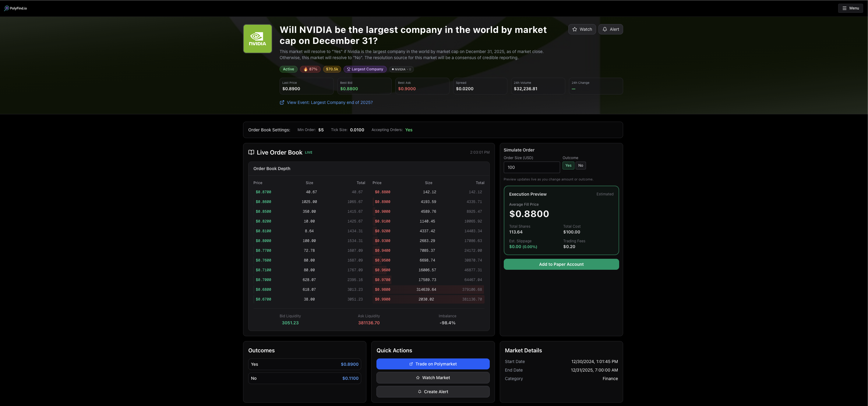Select the No outcome row priced $0.1100
The height and width of the screenshot is (406, 868).
tap(304, 378)
